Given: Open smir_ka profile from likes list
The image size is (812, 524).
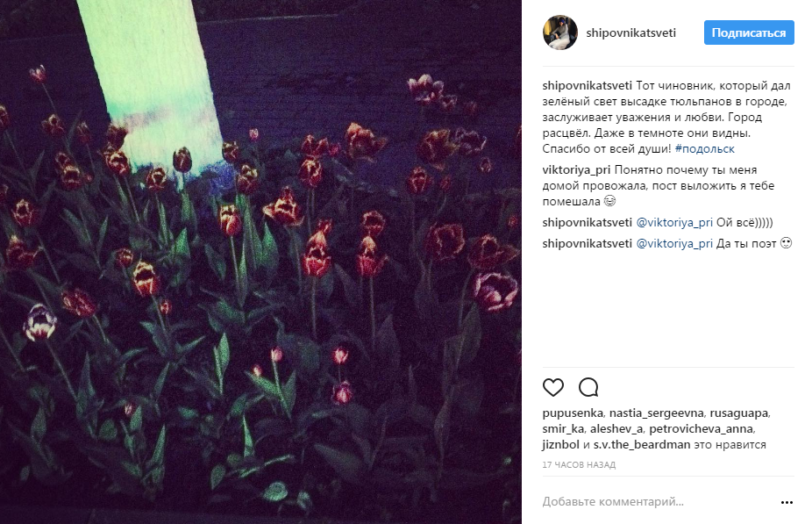Looking at the screenshot, I should pyautogui.click(x=563, y=428).
